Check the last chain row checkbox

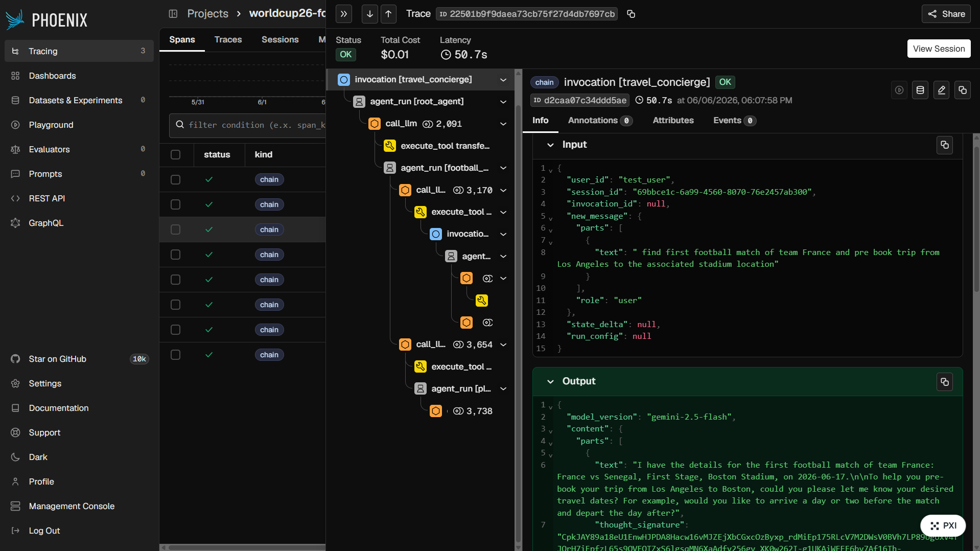point(176,355)
